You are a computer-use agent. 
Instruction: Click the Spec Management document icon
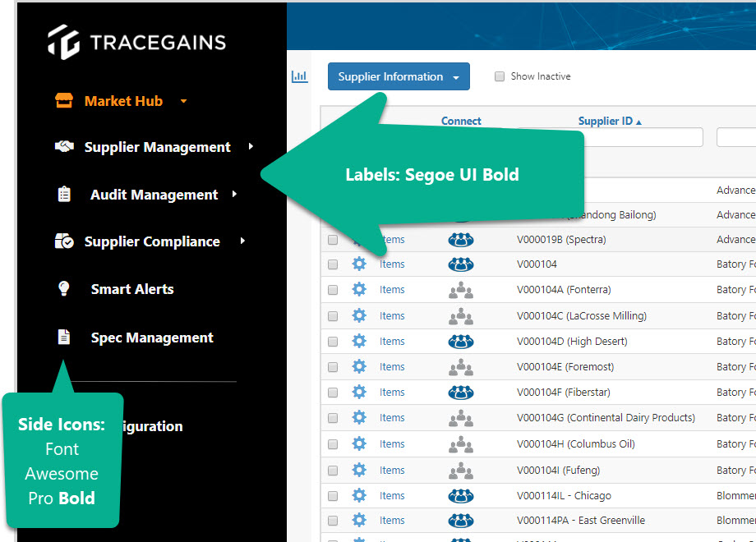pyautogui.click(x=63, y=338)
